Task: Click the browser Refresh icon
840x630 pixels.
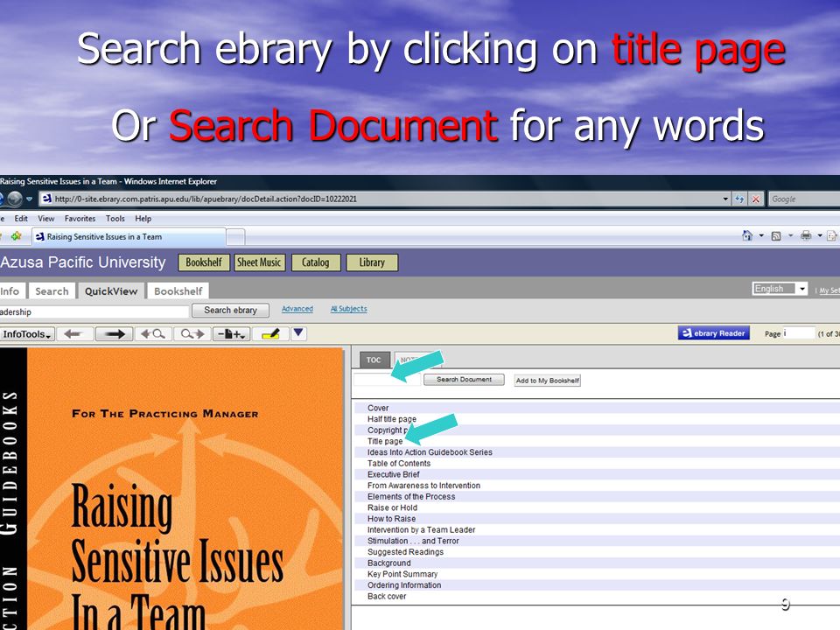Action: click(739, 199)
